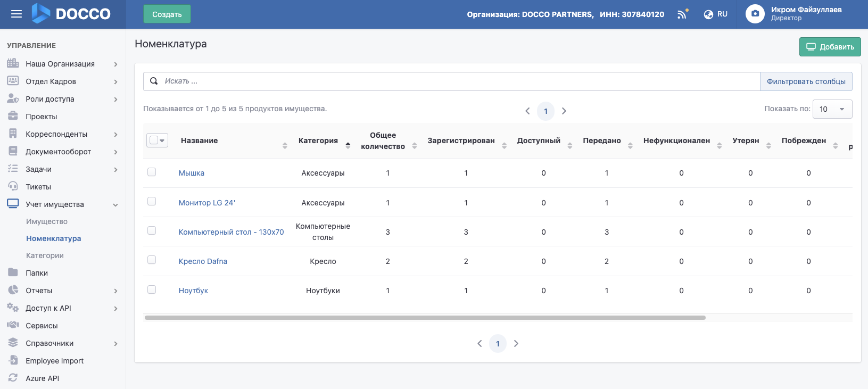Expand the Документооборот sidebar section
The width and height of the screenshot is (868, 389).
(x=115, y=152)
